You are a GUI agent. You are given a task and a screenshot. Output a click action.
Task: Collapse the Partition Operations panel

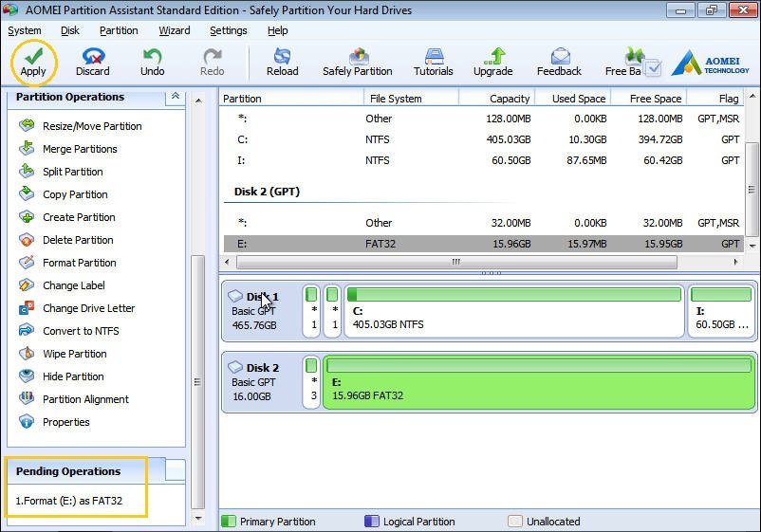tap(176, 96)
